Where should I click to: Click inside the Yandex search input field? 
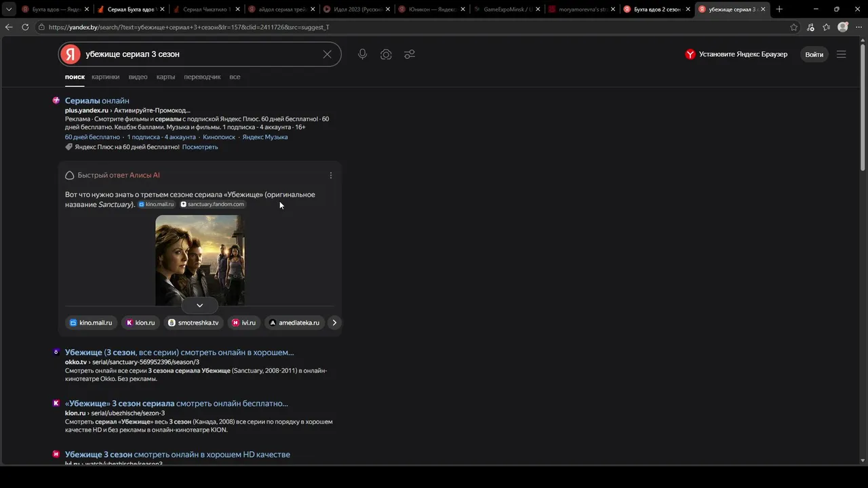pos(200,54)
